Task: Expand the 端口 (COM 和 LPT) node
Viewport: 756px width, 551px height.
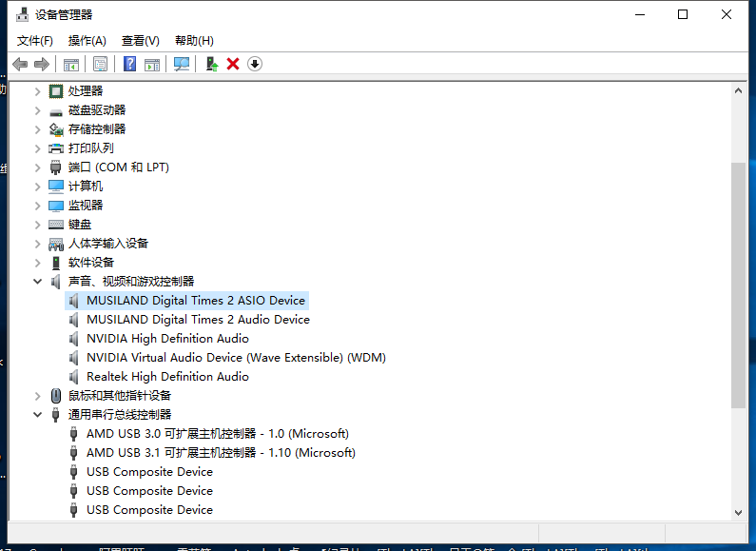Action: pos(38,167)
